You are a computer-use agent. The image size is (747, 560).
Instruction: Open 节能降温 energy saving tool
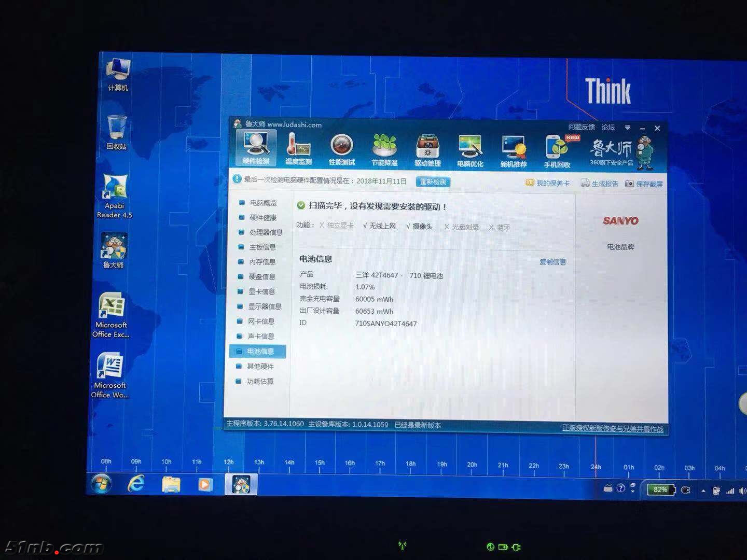[x=384, y=149]
